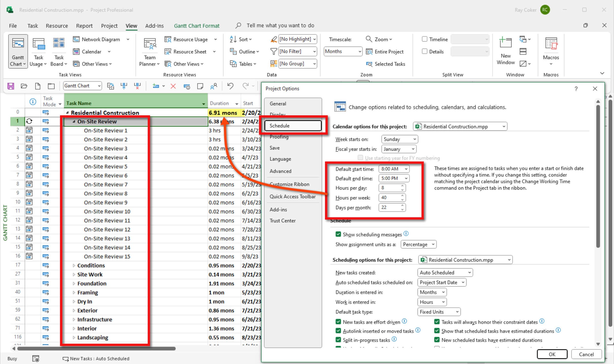Open Fiscal year starts in dropdown
This screenshot has width=614, height=364.
tap(399, 149)
